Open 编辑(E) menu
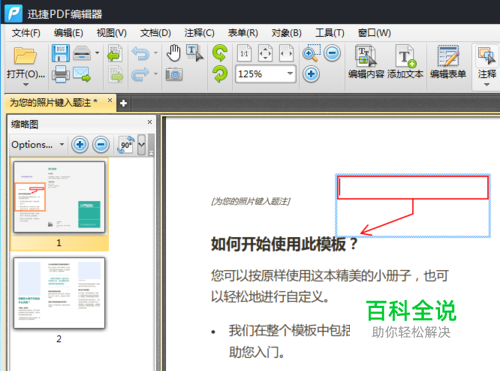 point(68,33)
